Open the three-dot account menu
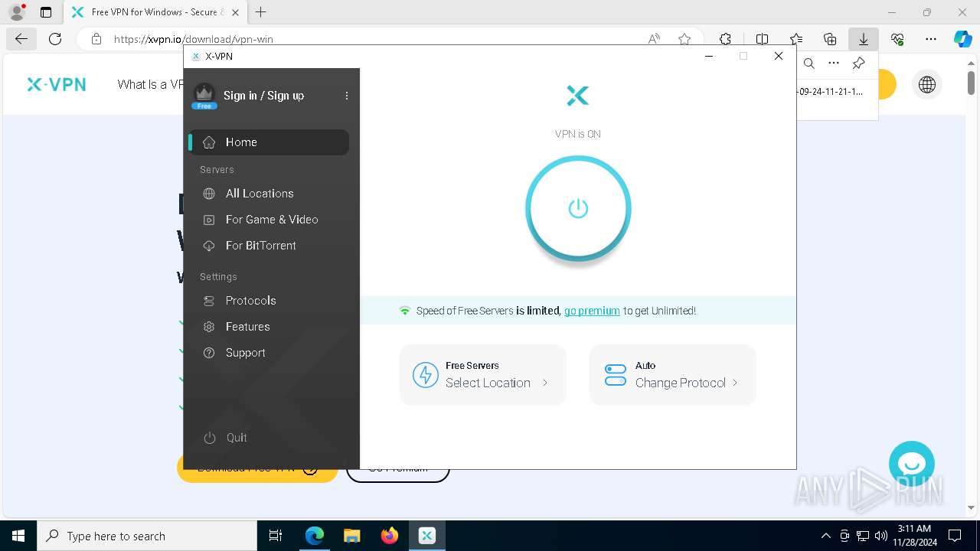This screenshot has width=980, height=551. tap(347, 96)
